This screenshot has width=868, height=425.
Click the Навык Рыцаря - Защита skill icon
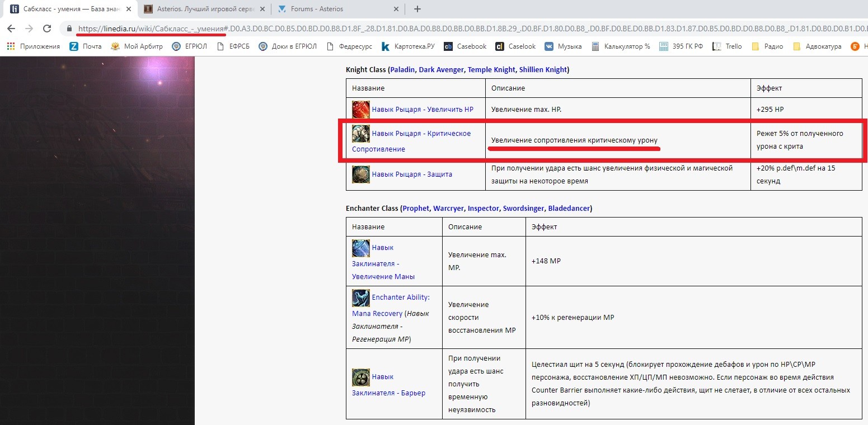pyautogui.click(x=361, y=174)
